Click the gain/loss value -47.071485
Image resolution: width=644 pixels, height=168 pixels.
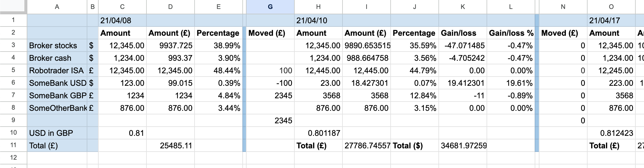(x=463, y=46)
